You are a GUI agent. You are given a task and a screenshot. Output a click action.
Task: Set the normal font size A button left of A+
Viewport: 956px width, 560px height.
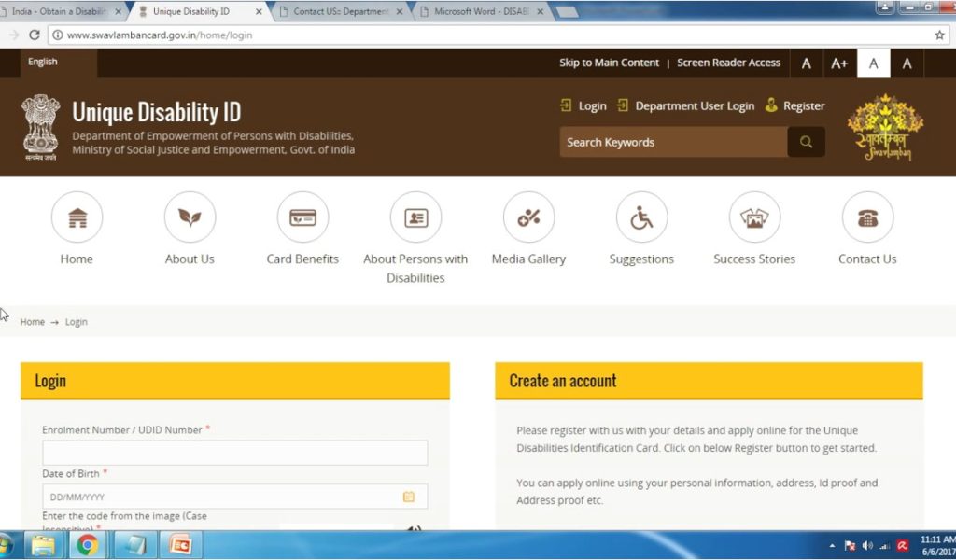pyautogui.click(x=807, y=63)
